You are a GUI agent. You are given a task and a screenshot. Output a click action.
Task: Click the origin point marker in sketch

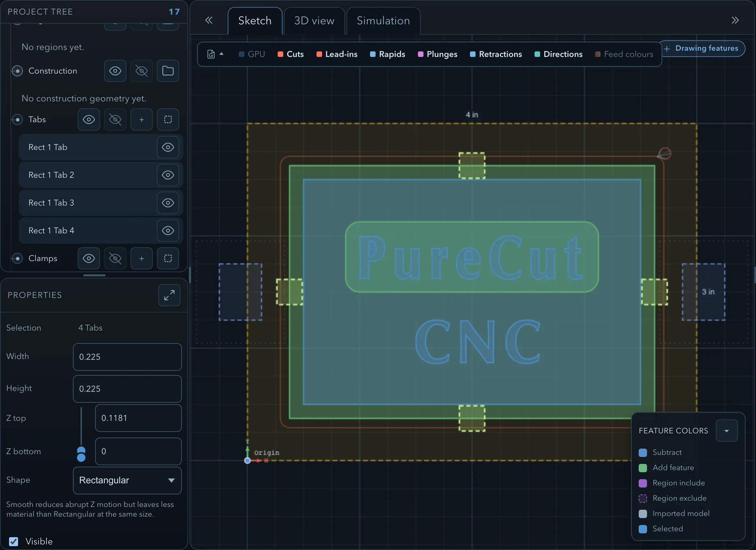[247, 460]
